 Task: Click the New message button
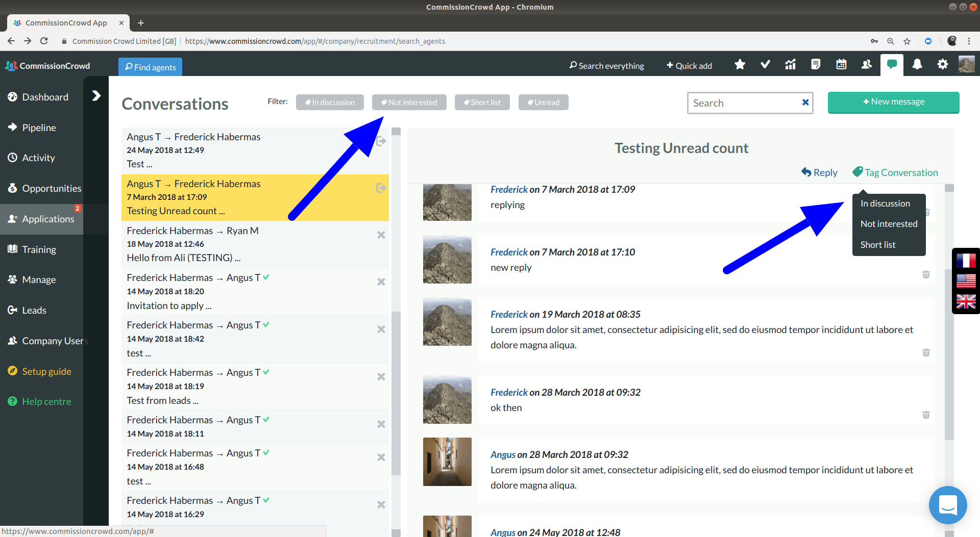(x=893, y=102)
